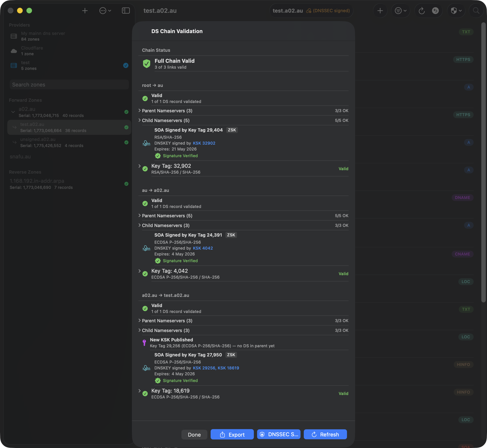The height and width of the screenshot is (448, 487).
Task: Click the signature icon beside Key Tag 27,950
Action: click(146, 368)
